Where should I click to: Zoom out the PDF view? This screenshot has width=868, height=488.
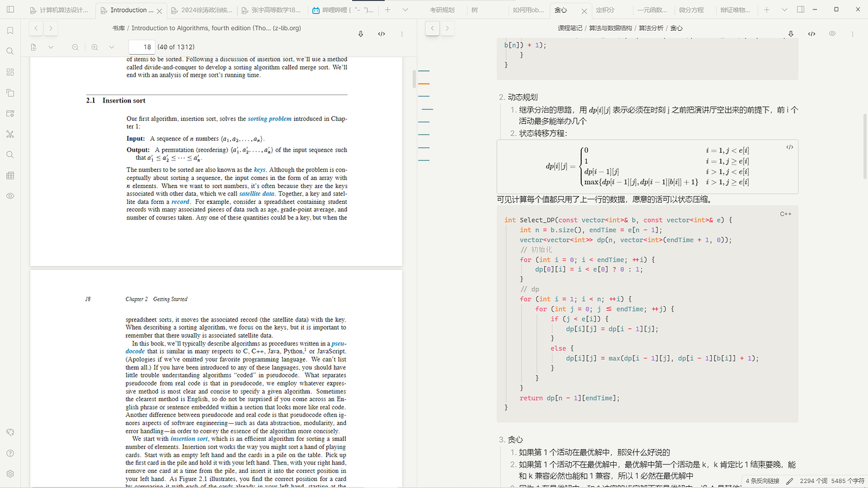[75, 47]
